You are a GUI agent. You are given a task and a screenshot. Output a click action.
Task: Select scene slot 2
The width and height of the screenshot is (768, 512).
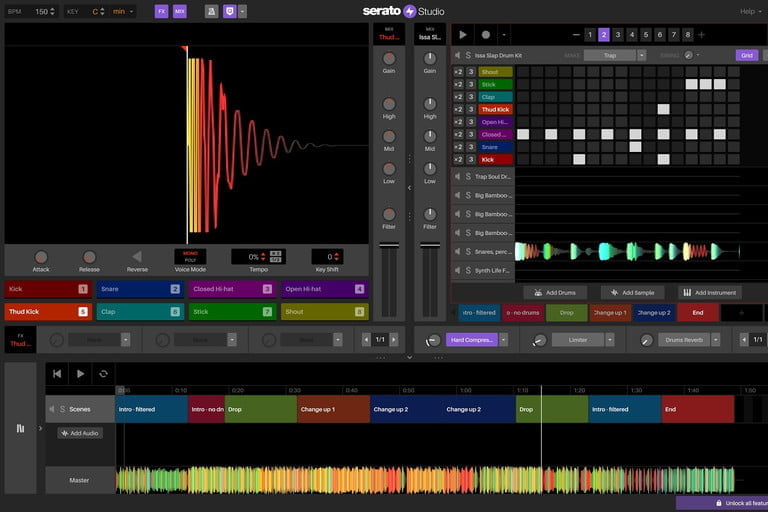pyautogui.click(x=604, y=35)
